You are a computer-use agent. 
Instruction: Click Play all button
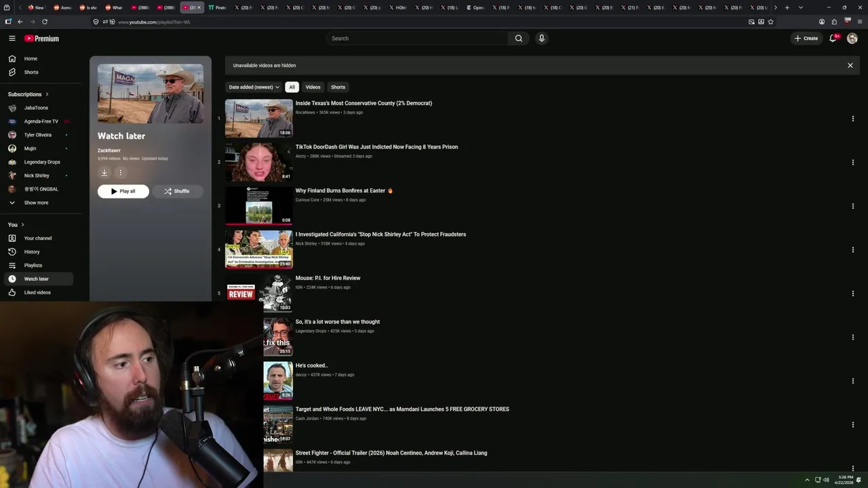[x=123, y=191]
